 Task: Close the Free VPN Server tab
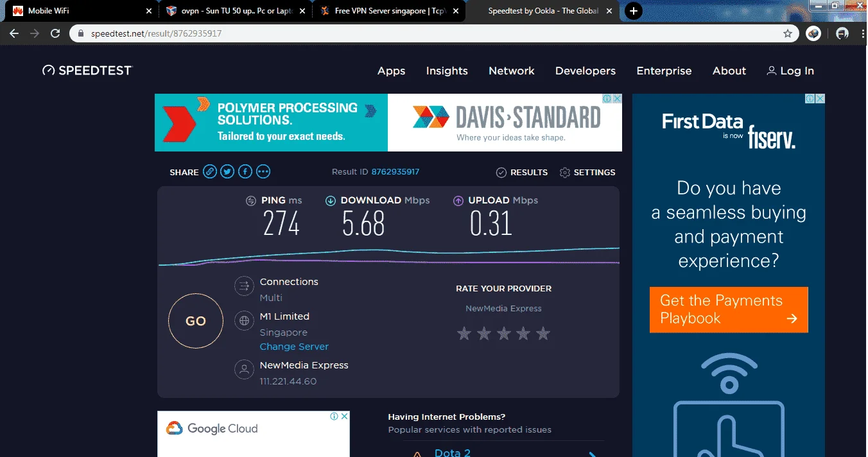click(456, 11)
